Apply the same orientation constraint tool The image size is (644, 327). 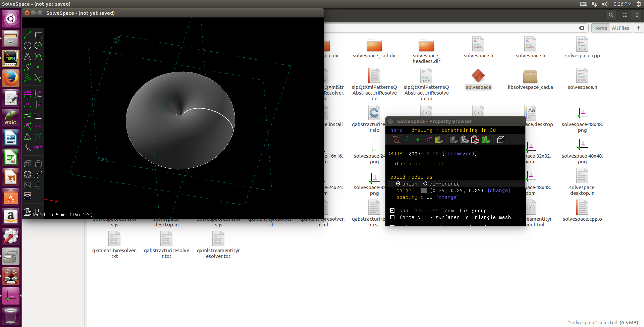(38, 137)
